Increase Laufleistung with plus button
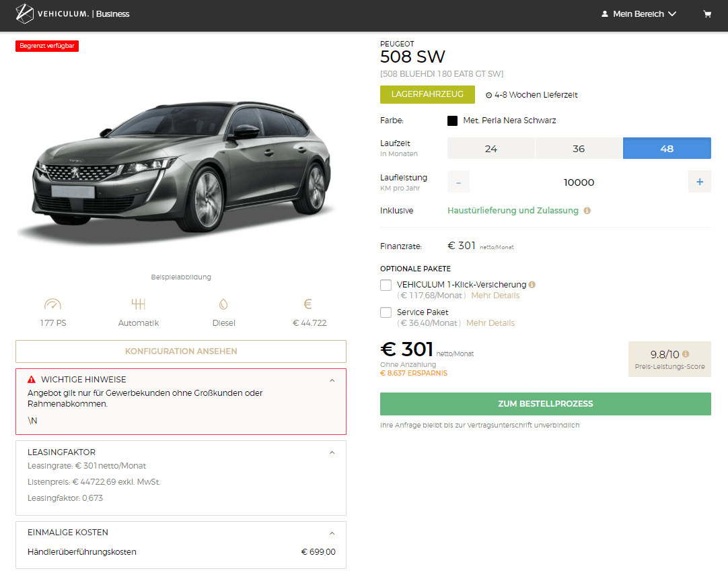Image resolution: width=728 pixels, height=577 pixels. (700, 182)
